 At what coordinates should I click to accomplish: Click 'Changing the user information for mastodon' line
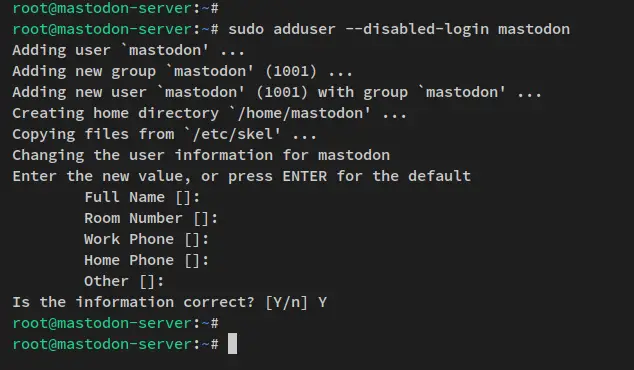coord(201,155)
